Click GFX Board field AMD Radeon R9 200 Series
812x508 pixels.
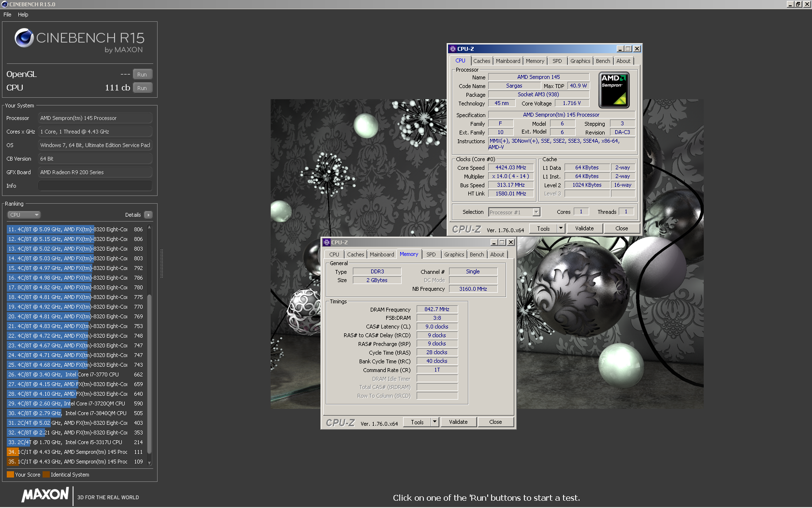[x=95, y=172]
